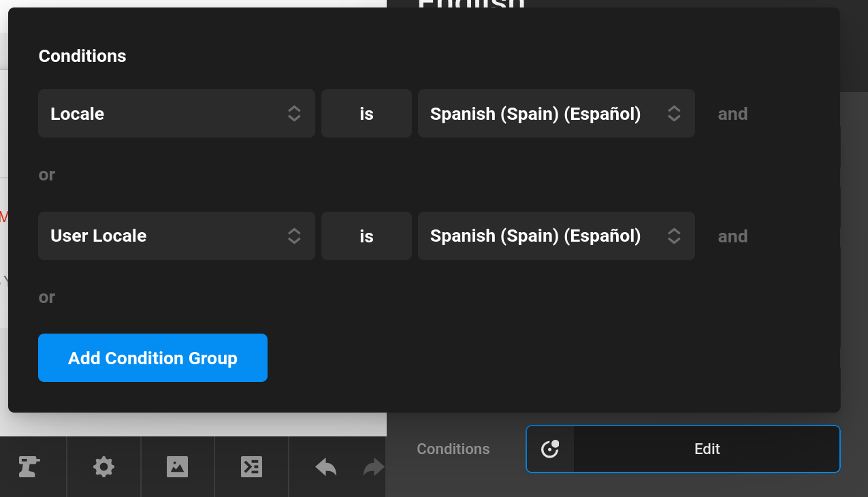
Task: Toggle the "is" operator in User Locale row
Action: [366, 236]
